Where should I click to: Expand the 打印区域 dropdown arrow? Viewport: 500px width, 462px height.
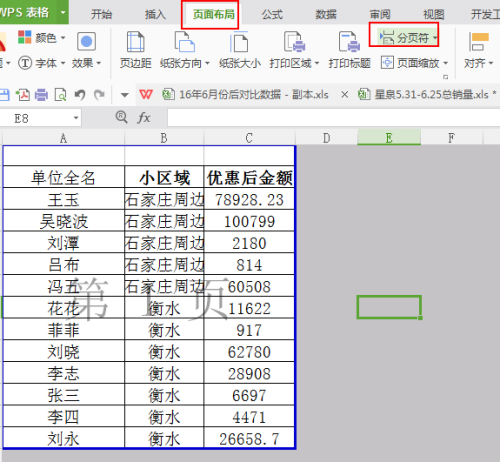coord(317,63)
